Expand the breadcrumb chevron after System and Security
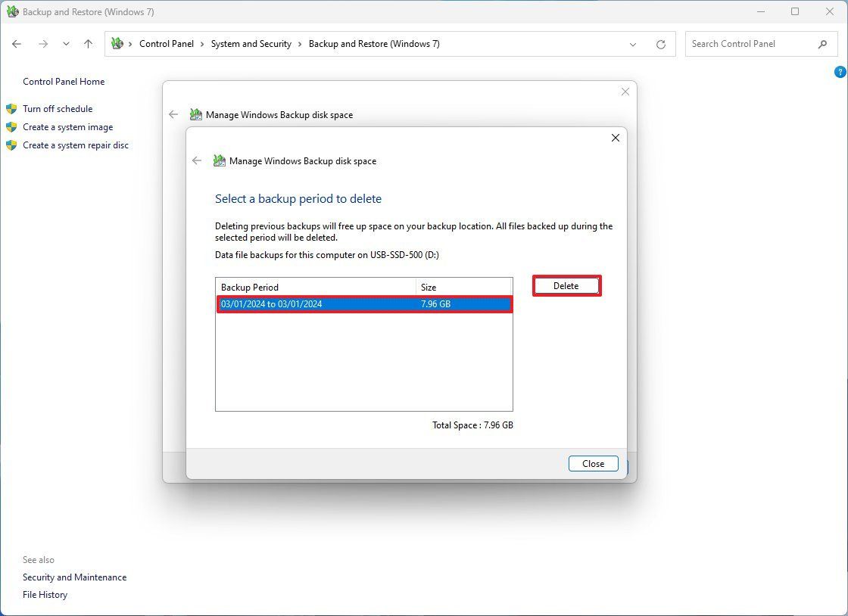The image size is (848, 616). (x=299, y=44)
